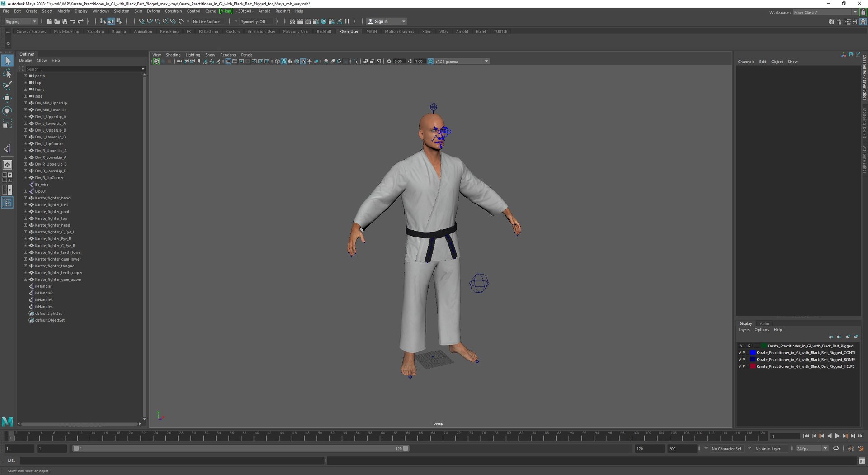Screen dimensions: 868x475
Task: Toggle loop playback icon
Action: 836,449
